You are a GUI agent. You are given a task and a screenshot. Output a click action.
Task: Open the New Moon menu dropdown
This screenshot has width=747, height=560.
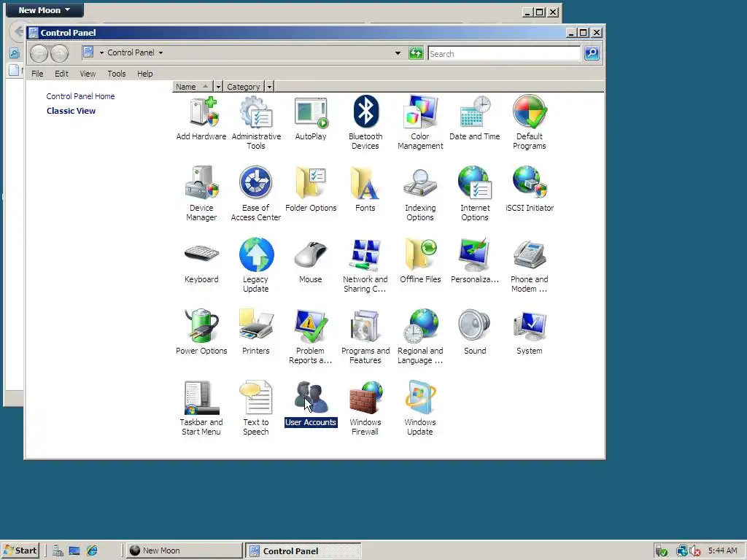click(44, 10)
